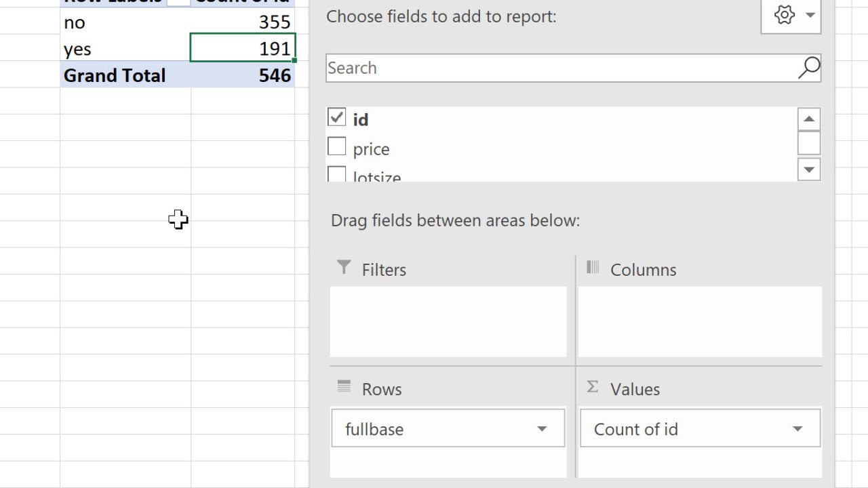Check the price field checkbox

[337, 146]
